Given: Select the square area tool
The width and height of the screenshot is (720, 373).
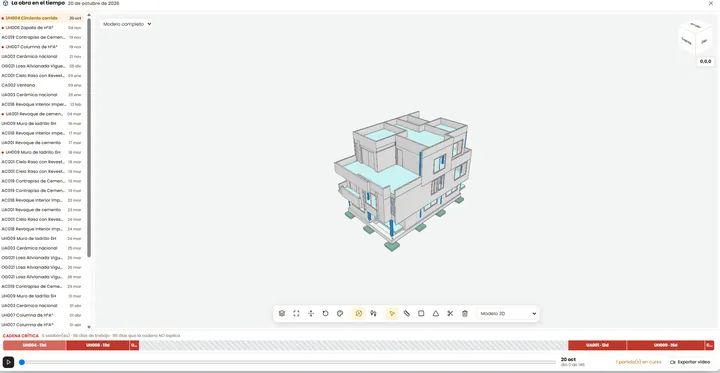Looking at the screenshot, I should 421,313.
